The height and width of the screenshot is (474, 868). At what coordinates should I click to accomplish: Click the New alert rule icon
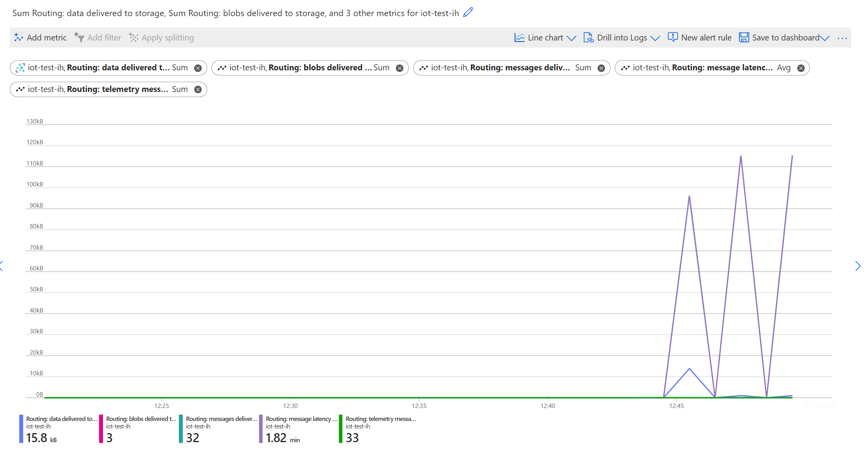[x=673, y=37]
